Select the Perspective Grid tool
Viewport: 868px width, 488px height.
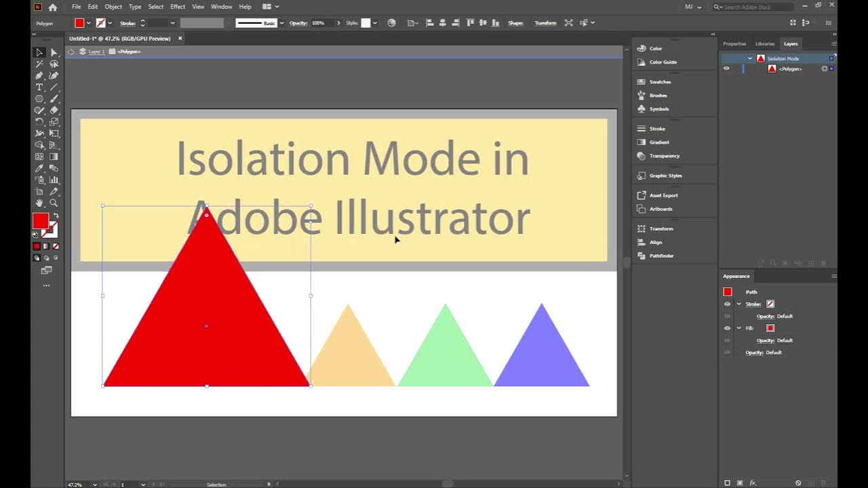click(54, 145)
